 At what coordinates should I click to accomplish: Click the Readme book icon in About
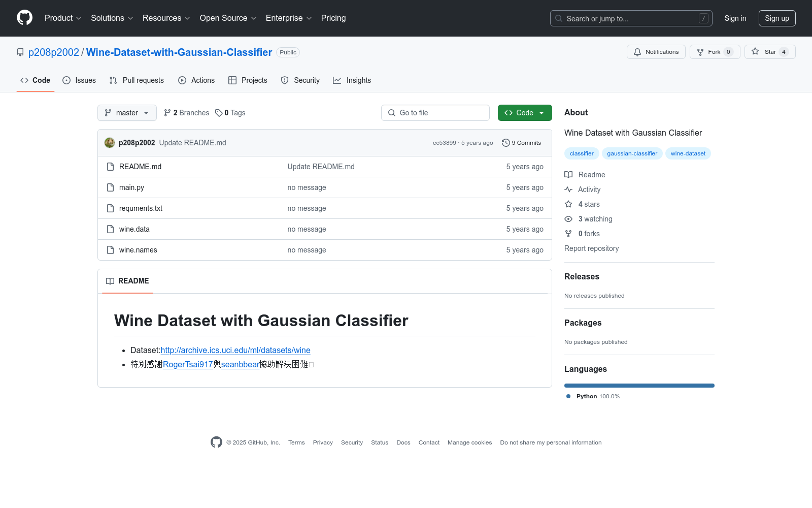(x=568, y=175)
